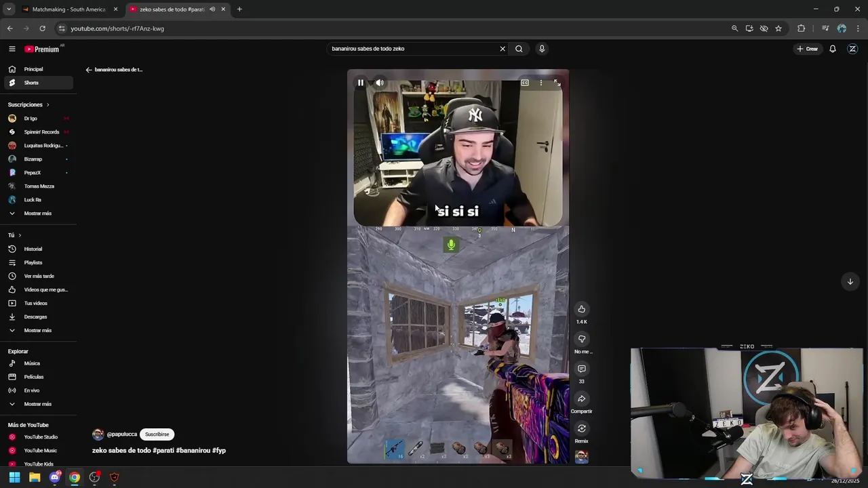The image size is (868, 488).
Task: Open Chrome extensions puzzle icon
Action: pos(802,28)
